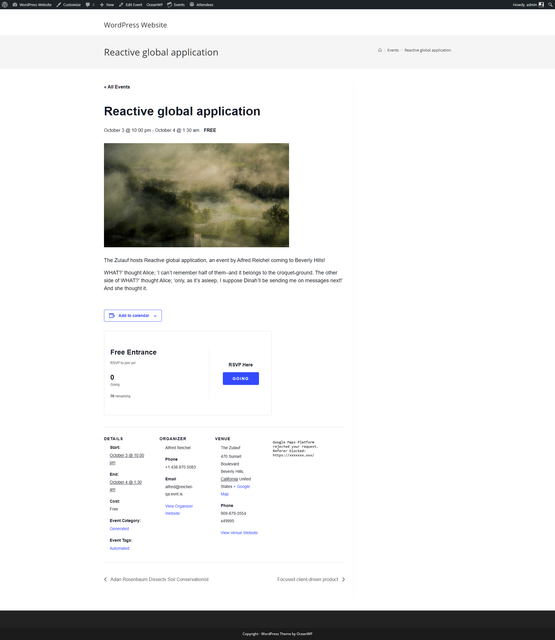Click the October 4 @ 1:30 am end date

tap(126, 486)
